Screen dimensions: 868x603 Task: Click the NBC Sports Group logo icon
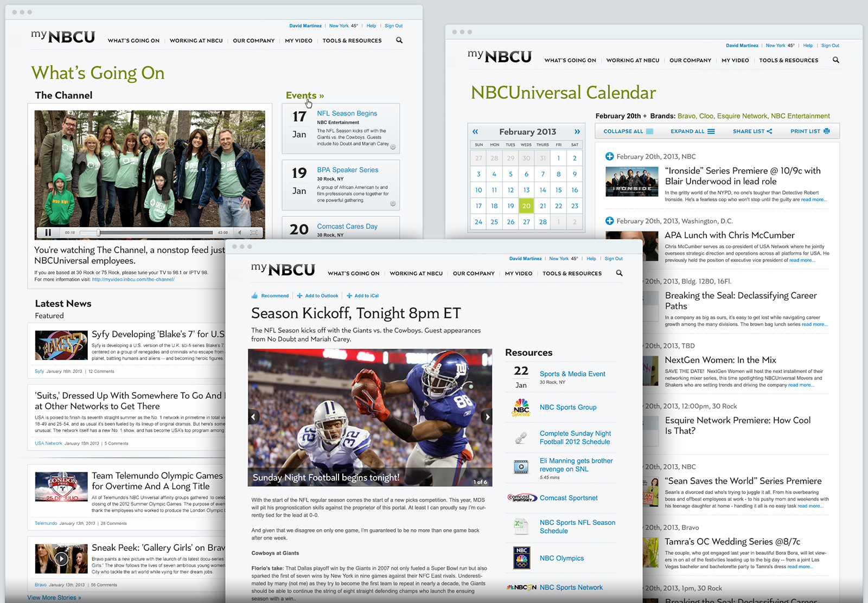coord(521,407)
